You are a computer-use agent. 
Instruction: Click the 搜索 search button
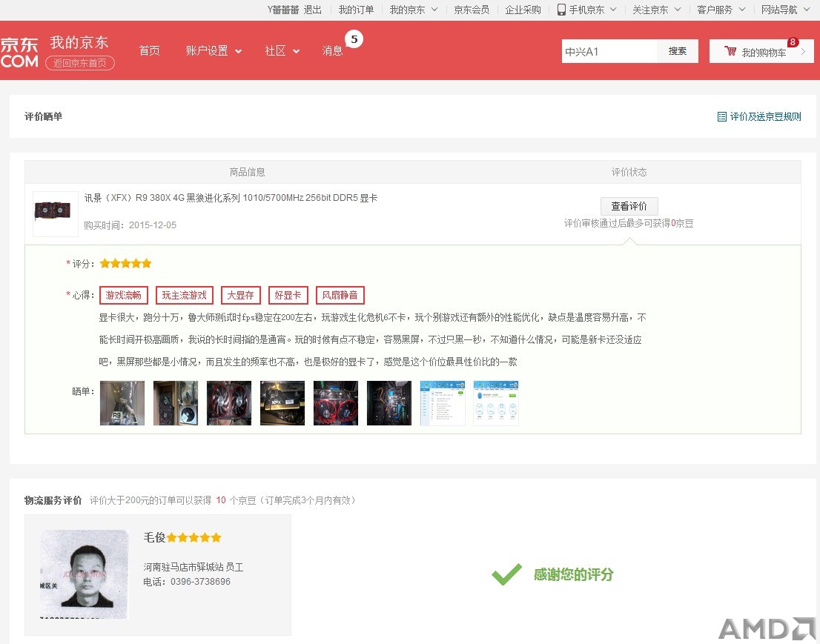click(677, 51)
